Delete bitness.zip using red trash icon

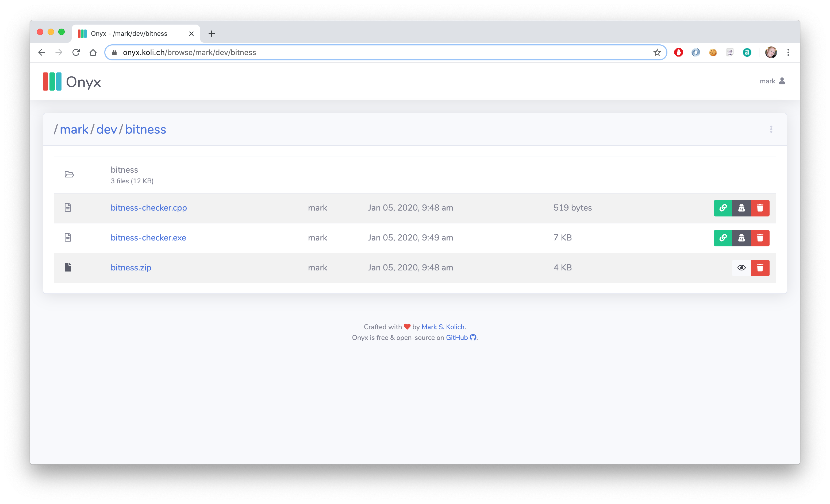pos(760,268)
